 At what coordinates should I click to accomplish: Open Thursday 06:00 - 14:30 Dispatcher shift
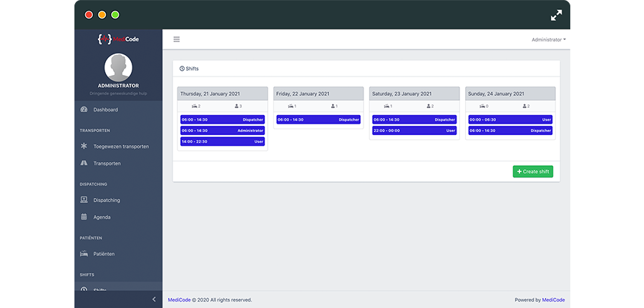pyautogui.click(x=223, y=120)
